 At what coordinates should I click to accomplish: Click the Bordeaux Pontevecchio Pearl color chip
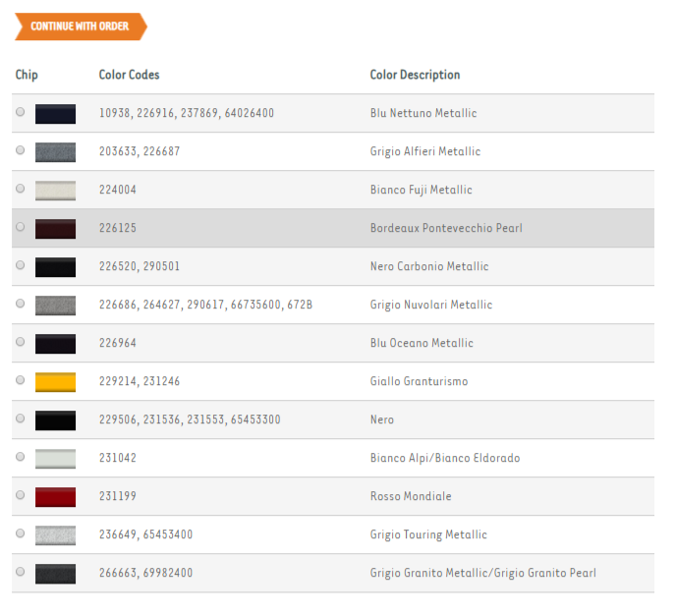point(55,228)
